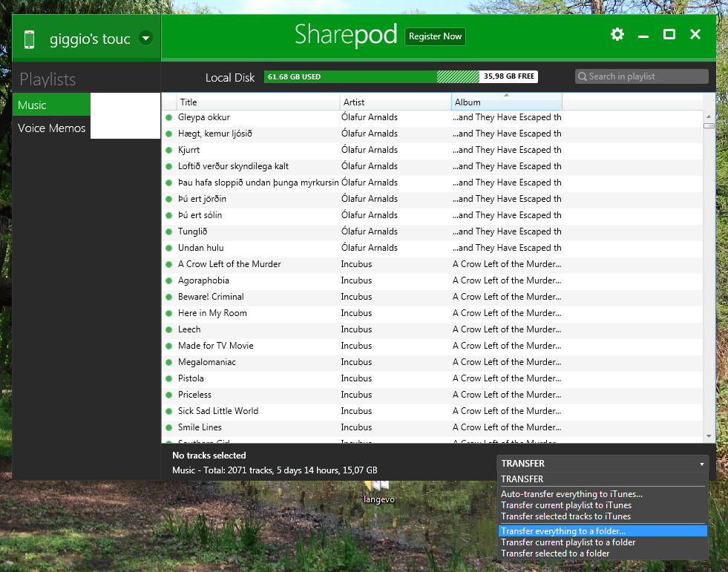Open the TRANSFER dropdown combo box
This screenshot has width=728, height=572.
tap(603, 464)
